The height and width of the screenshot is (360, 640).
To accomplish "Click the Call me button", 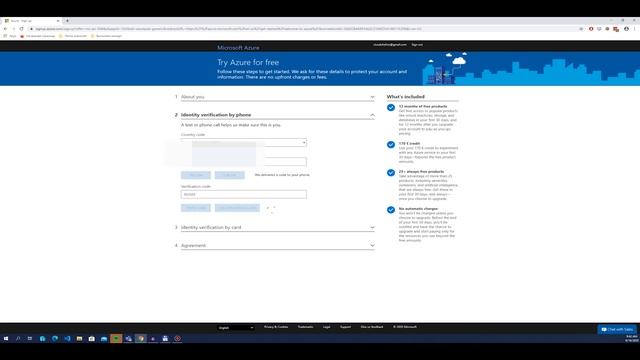I will click(x=229, y=175).
